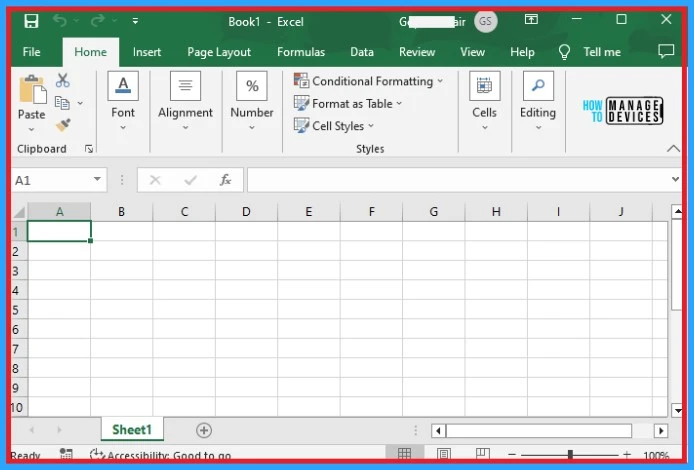Viewport: 694px width, 470px height.
Task: Switch to the Home tab
Action: [91, 52]
